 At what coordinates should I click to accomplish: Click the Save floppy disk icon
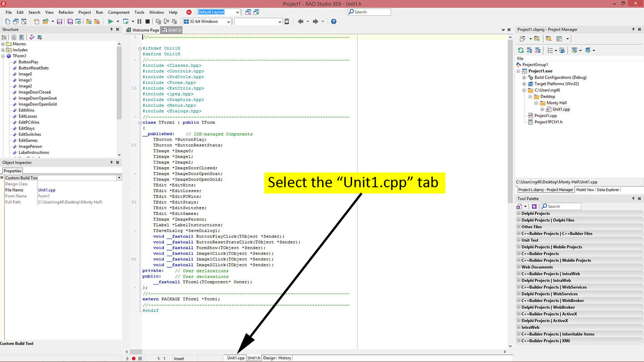click(x=59, y=21)
